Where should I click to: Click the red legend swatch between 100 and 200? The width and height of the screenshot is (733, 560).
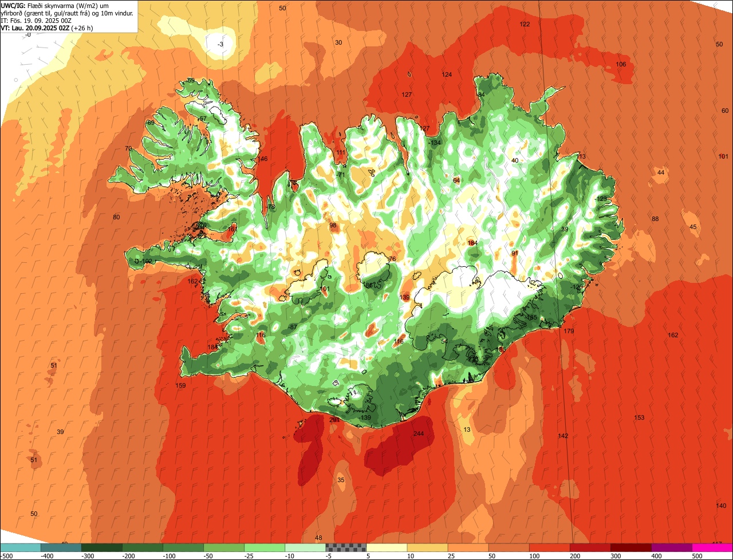pyautogui.click(x=550, y=547)
